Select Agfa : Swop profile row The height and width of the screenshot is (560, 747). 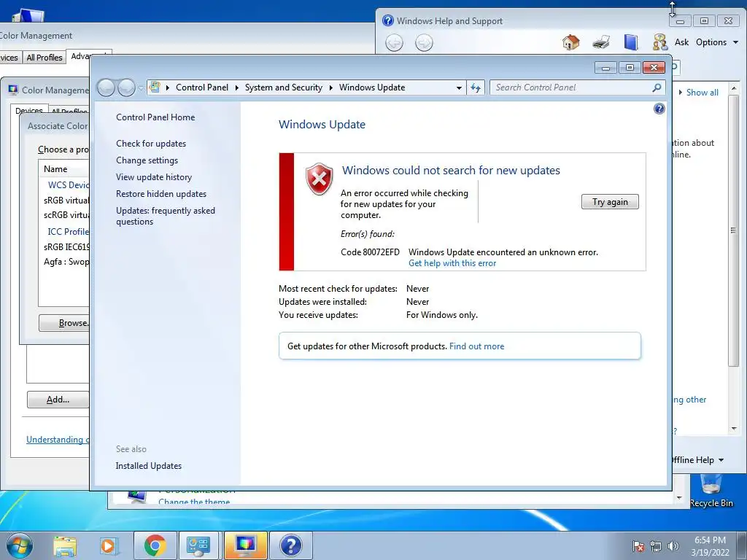(x=66, y=262)
